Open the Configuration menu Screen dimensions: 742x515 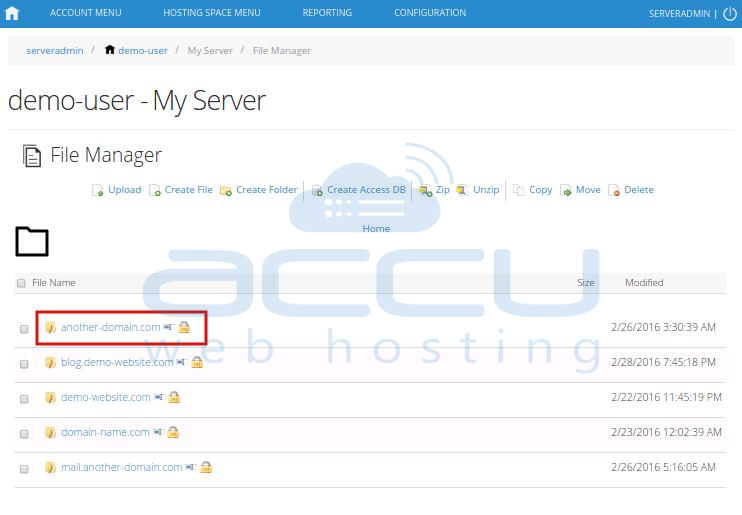430,13
